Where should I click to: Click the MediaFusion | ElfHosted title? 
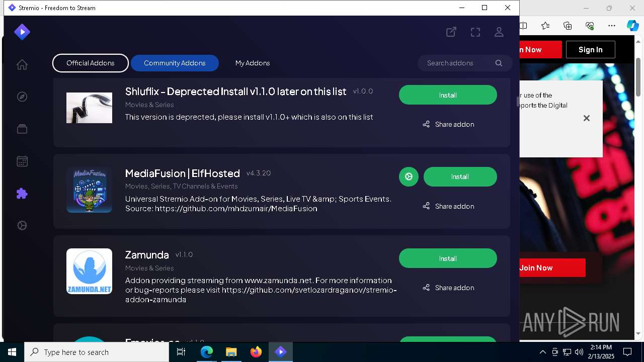(x=182, y=173)
